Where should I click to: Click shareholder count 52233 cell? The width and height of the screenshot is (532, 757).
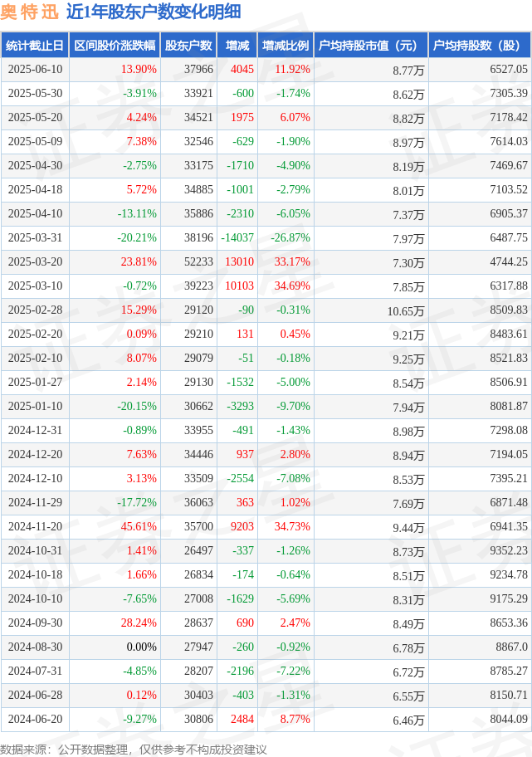pos(198,261)
